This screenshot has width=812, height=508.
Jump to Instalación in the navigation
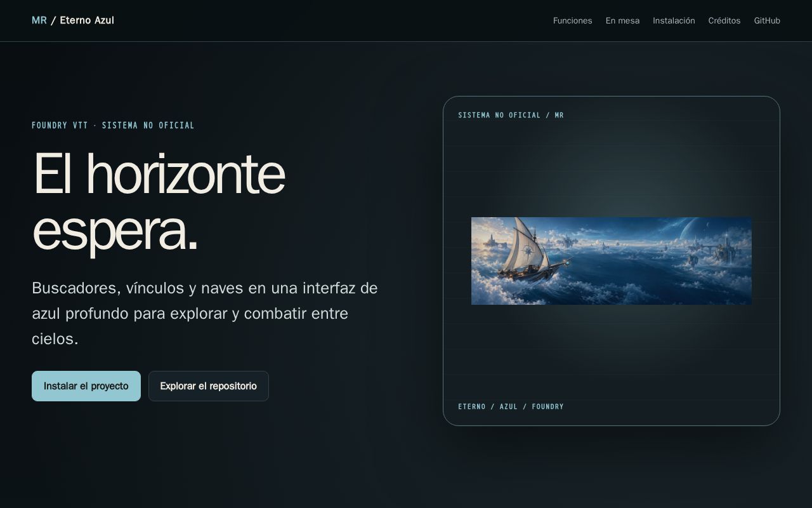click(x=674, y=21)
